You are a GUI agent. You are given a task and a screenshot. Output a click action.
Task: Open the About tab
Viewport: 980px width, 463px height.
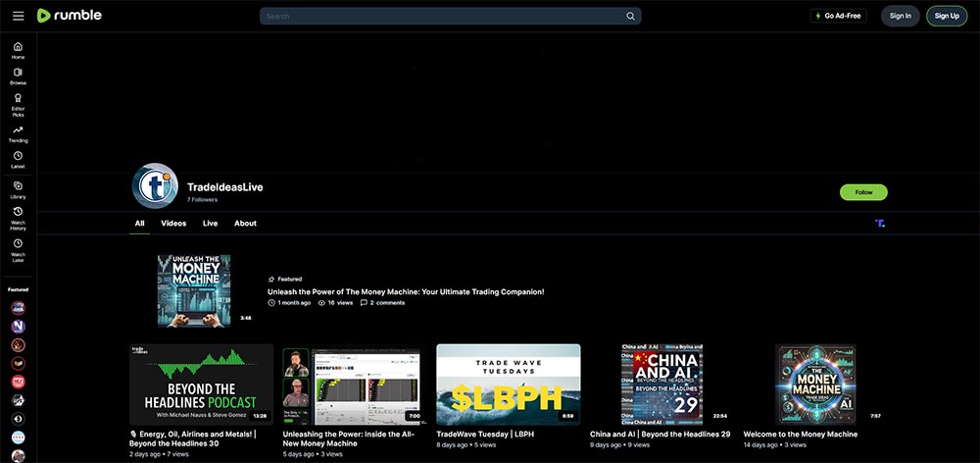(x=245, y=224)
